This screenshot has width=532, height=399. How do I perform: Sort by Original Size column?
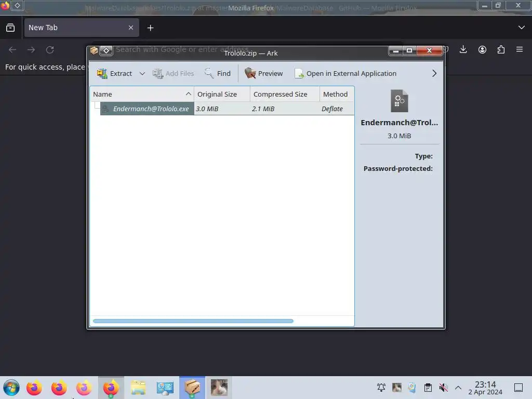222,94
